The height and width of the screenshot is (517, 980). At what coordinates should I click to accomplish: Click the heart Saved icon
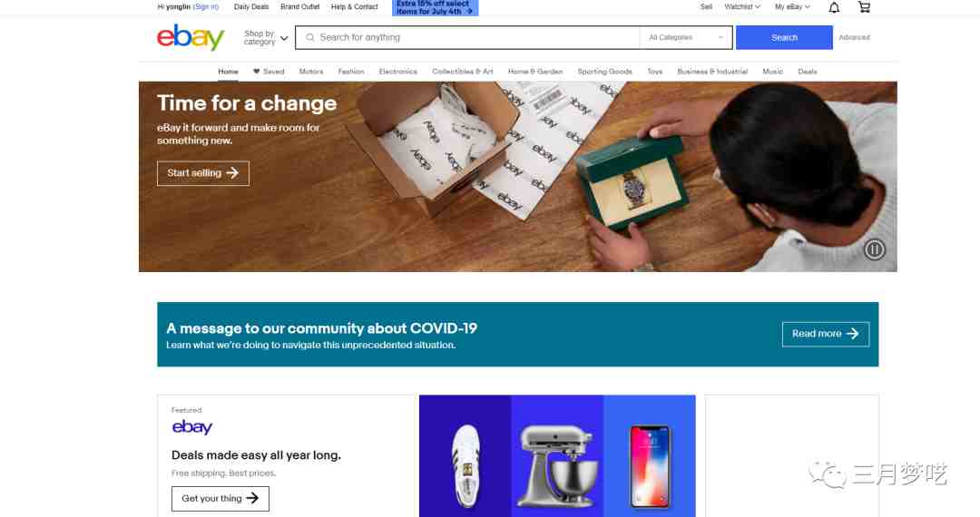(256, 71)
